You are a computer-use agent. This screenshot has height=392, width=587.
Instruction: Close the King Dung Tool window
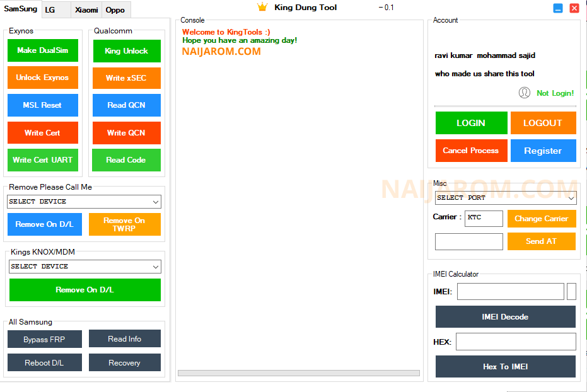pos(574,8)
